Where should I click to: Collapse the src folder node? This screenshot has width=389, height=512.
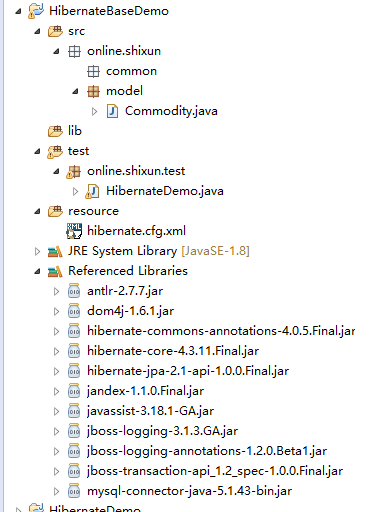(x=38, y=32)
